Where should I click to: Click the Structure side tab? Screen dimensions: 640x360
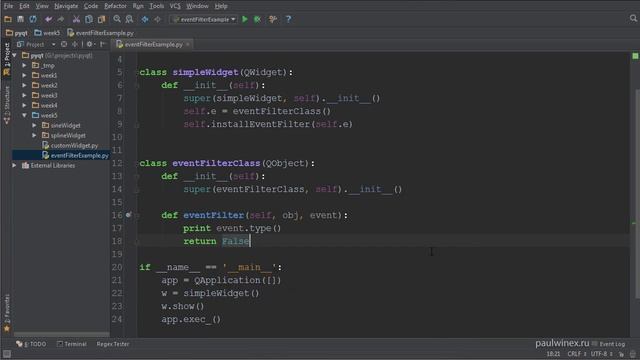point(7,105)
